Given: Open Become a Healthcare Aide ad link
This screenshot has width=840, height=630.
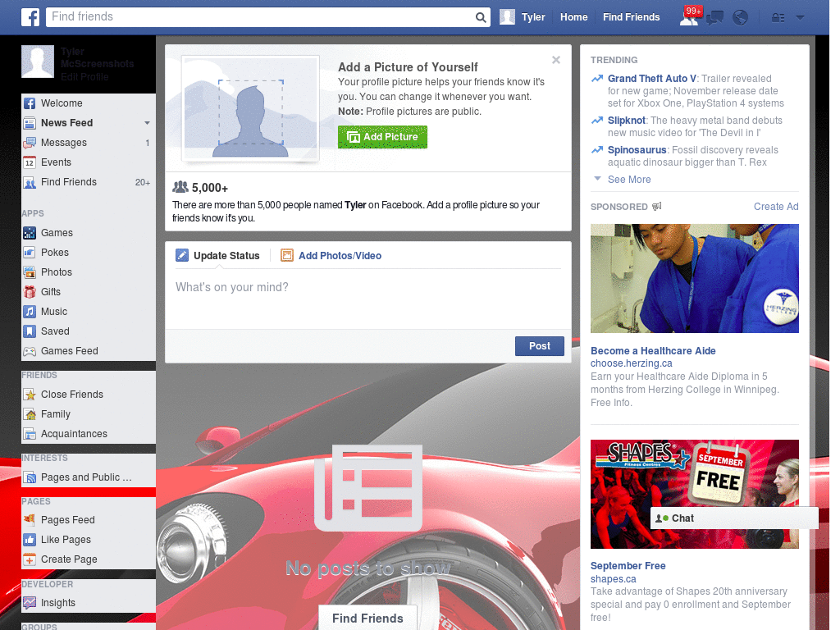Looking at the screenshot, I should (653, 351).
